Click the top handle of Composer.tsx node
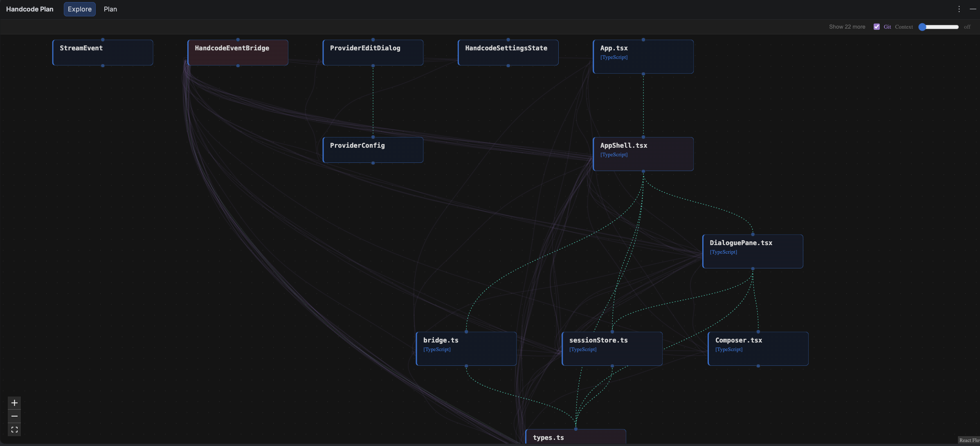Viewport: 980px width, 446px height. 758,332
